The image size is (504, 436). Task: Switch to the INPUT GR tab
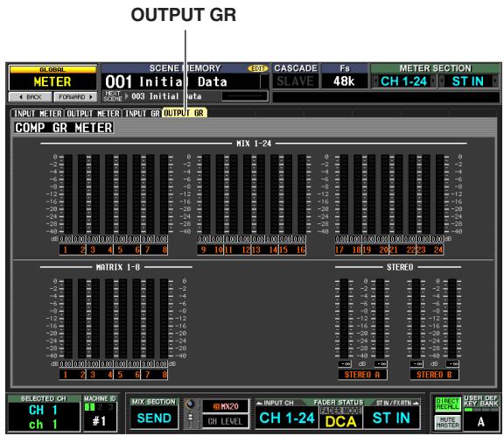pos(142,114)
